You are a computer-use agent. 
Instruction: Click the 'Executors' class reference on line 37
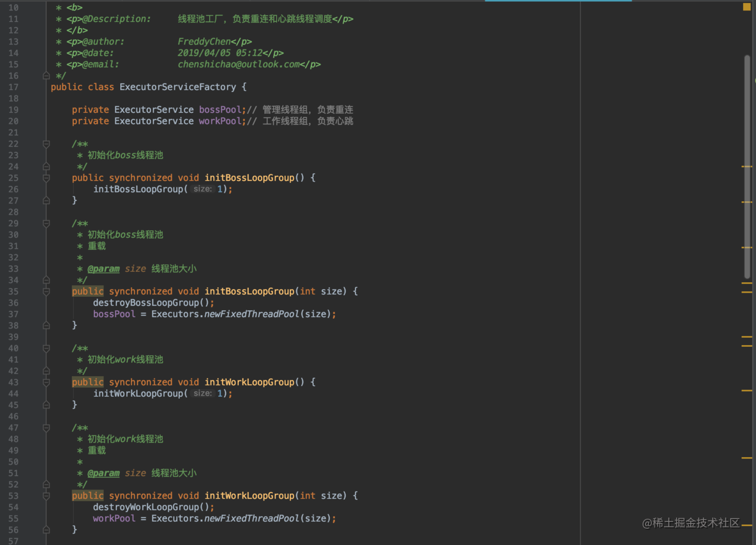175,315
